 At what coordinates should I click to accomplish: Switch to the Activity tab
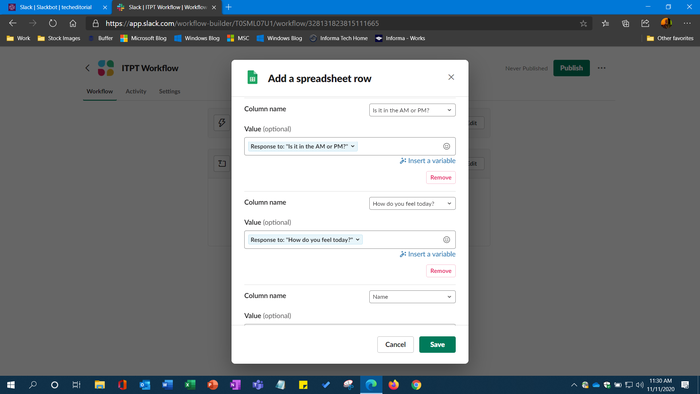(x=136, y=91)
